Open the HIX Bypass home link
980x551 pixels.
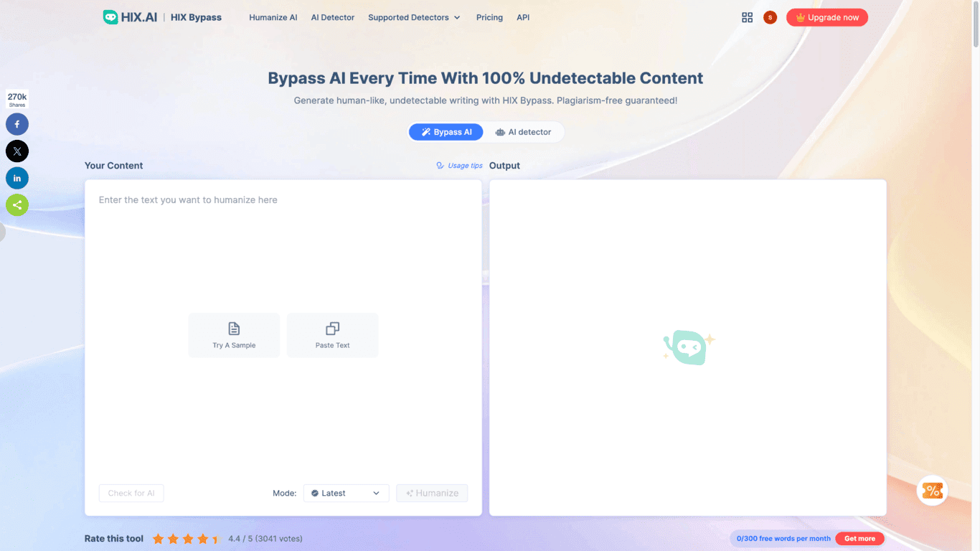pyautogui.click(x=196, y=17)
